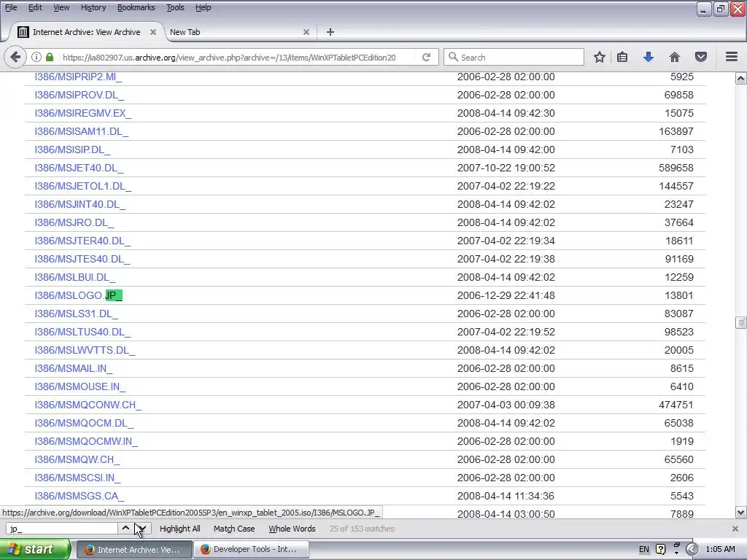Open the I386/MSIPROV.DL_ link
This screenshot has width=747, height=560.
[79, 95]
